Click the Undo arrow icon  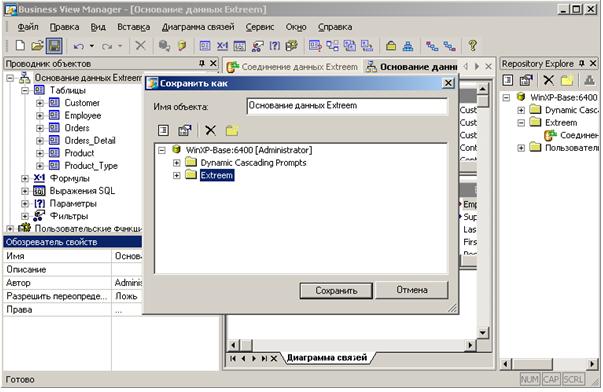[78, 46]
